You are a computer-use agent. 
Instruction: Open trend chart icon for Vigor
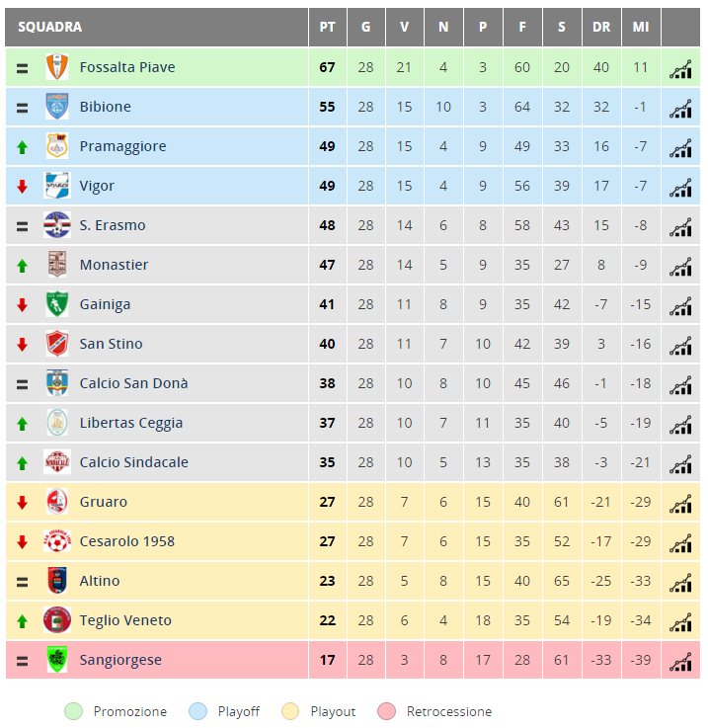click(680, 188)
